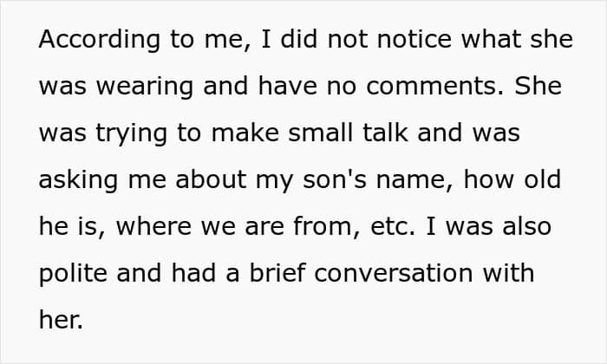Screen dimensions: 607x364
Task: Click the word "notice" in first line
Action: point(414,39)
